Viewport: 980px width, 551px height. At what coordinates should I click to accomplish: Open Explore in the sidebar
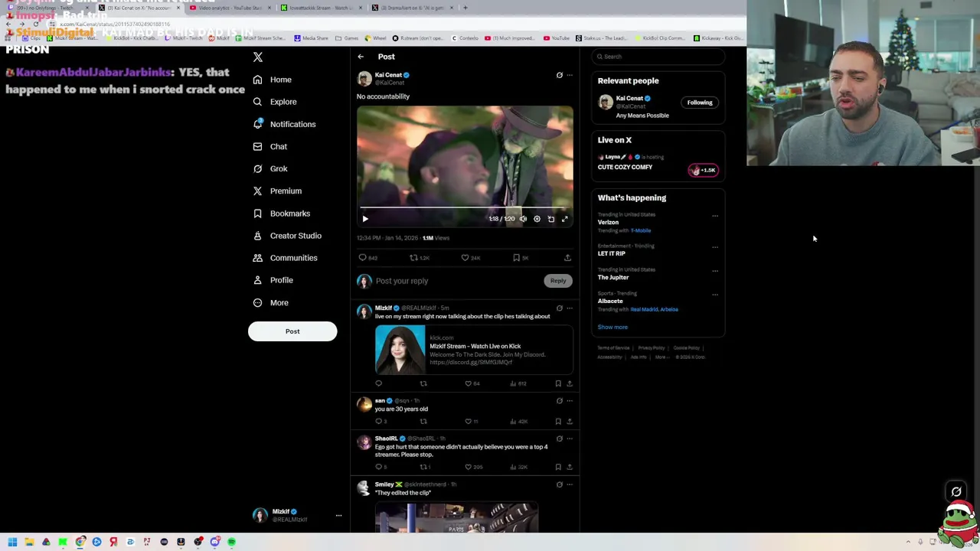275,102
